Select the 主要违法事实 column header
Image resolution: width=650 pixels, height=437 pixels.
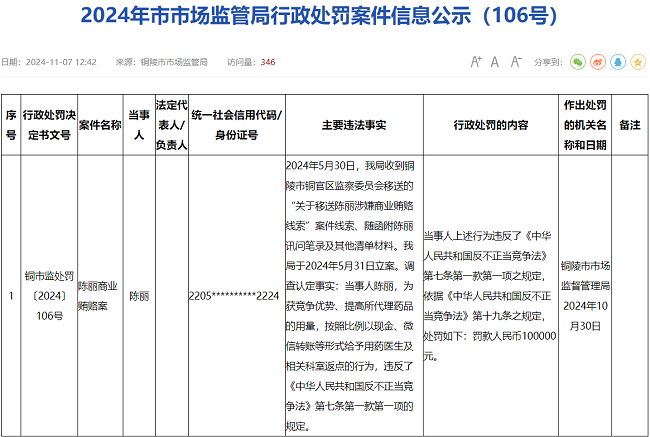(354, 125)
